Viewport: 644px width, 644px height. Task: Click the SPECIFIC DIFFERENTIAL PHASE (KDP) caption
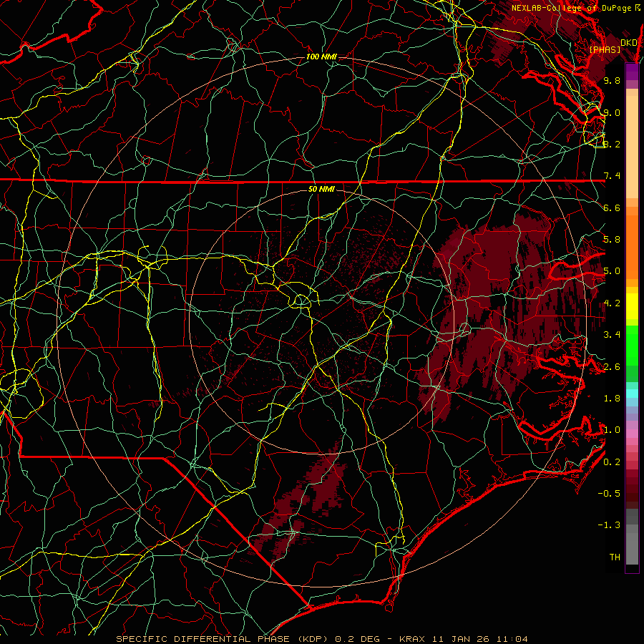(223, 639)
